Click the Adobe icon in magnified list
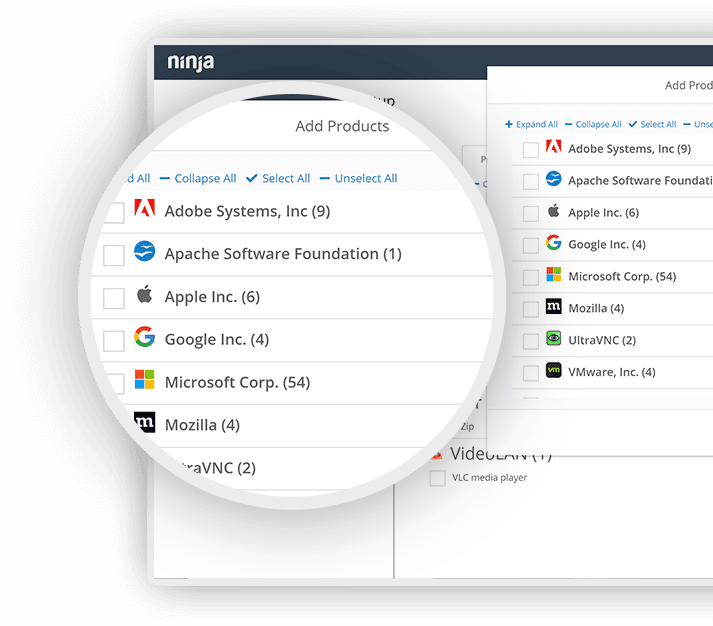This screenshot has width=713, height=626. (145, 210)
